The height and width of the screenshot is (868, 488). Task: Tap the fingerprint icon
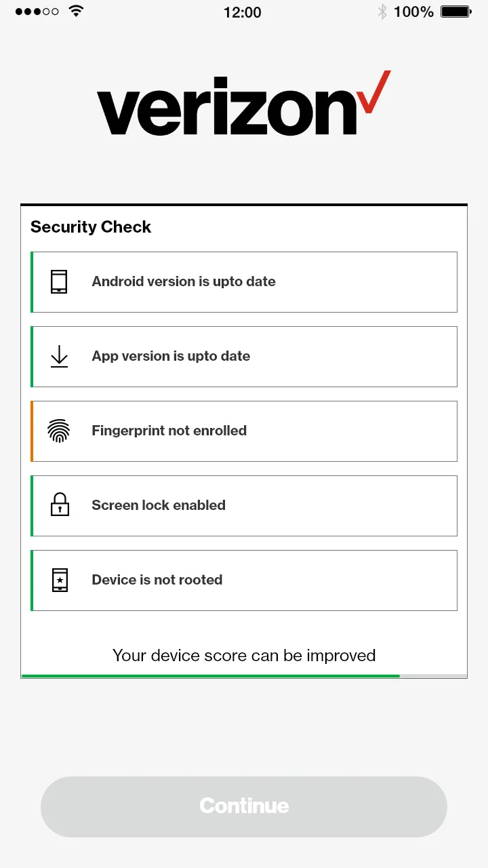pyautogui.click(x=60, y=431)
